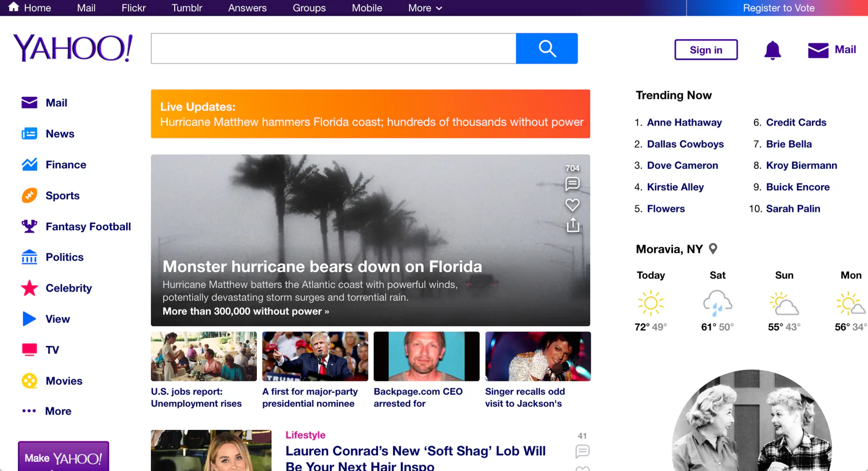Screen dimensions: 868x471
Task: Click trending topic Sarah Palin
Action: tap(793, 209)
